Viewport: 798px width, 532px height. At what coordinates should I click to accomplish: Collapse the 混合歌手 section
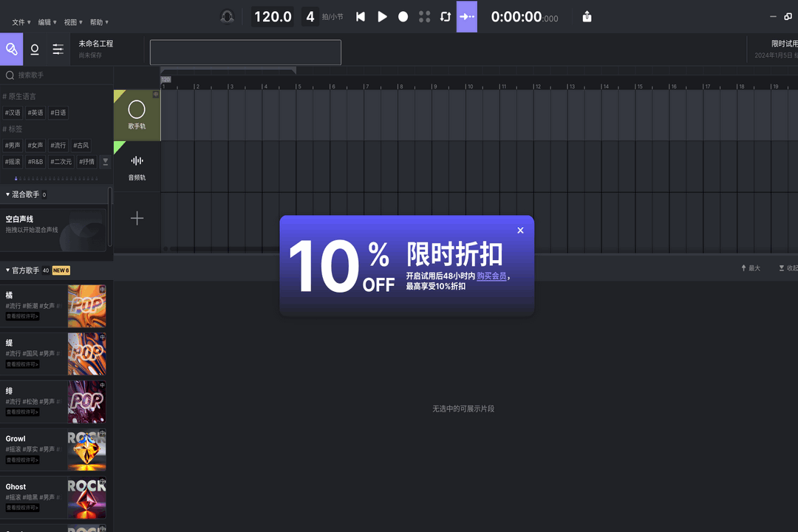click(x=9, y=194)
